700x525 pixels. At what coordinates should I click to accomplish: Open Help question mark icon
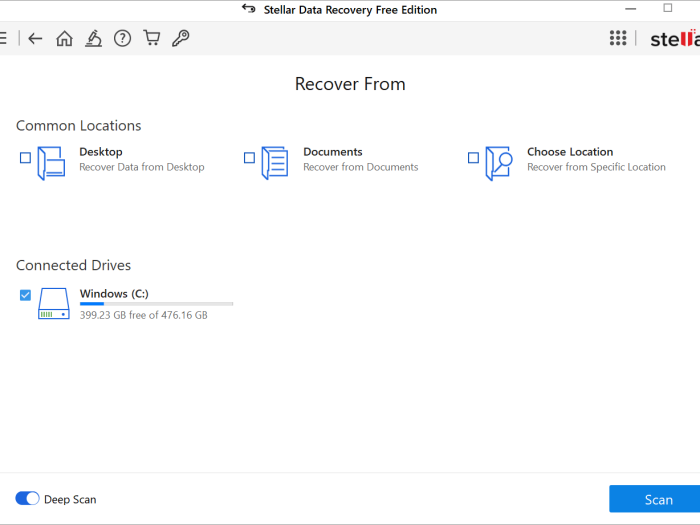click(122, 38)
